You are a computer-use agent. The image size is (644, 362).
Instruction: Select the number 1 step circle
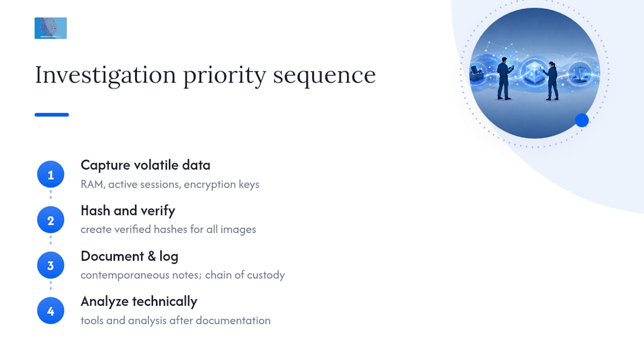click(50, 175)
